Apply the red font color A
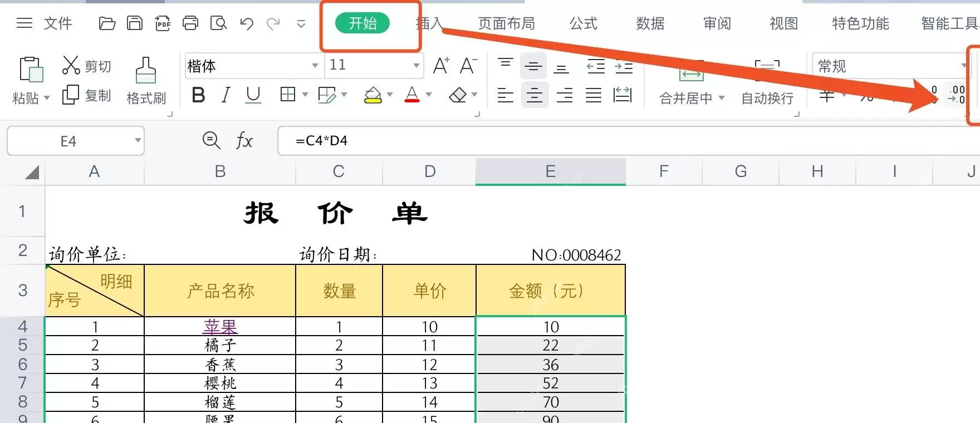This screenshot has height=423, width=980. point(412,95)
